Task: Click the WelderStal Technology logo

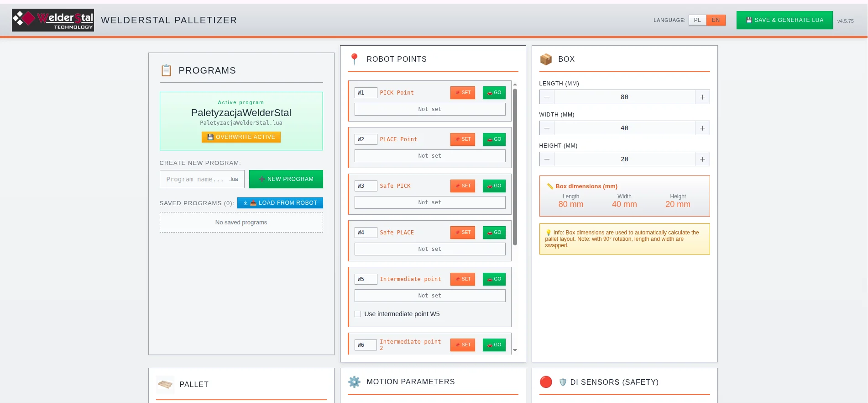Action: pos(53,20)
